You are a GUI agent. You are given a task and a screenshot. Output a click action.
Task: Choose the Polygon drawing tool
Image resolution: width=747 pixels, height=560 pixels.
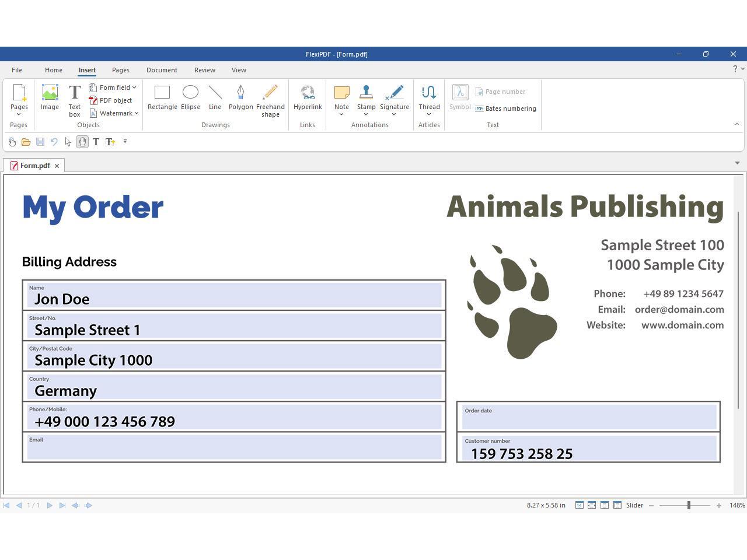(x=240, y=97)
